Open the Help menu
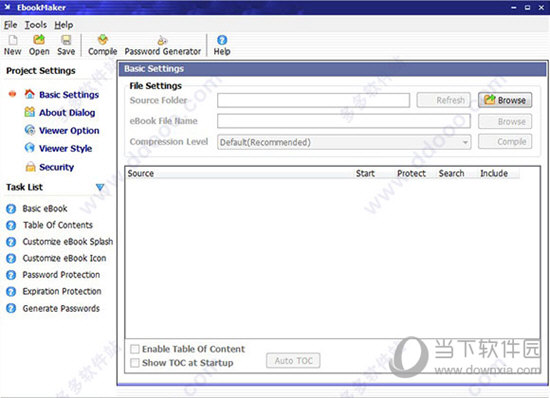This screenshot has height=398, width=550. point(63,25)
